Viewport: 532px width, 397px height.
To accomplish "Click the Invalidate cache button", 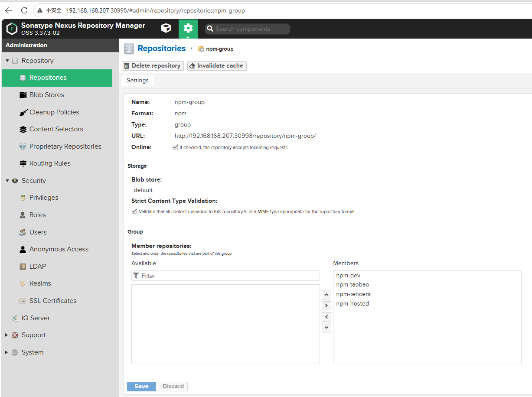I will coord(217,66).
